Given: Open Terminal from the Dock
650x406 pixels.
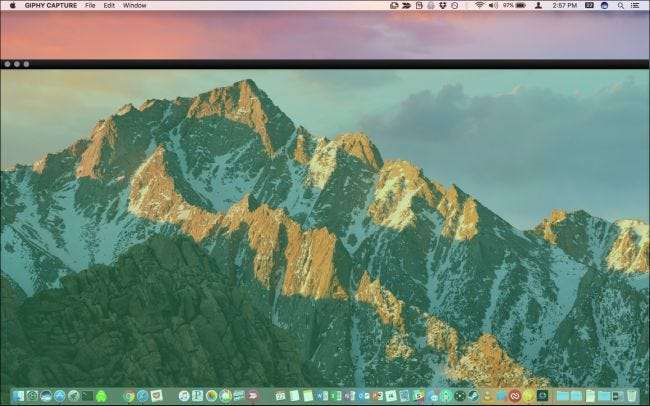Looking at the screenshot, I should [87, 396].
